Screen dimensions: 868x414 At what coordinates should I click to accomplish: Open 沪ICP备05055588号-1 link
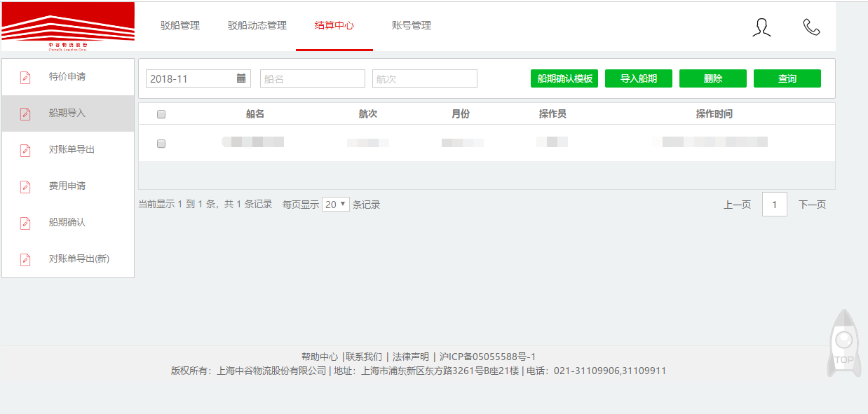pos(487,357)
